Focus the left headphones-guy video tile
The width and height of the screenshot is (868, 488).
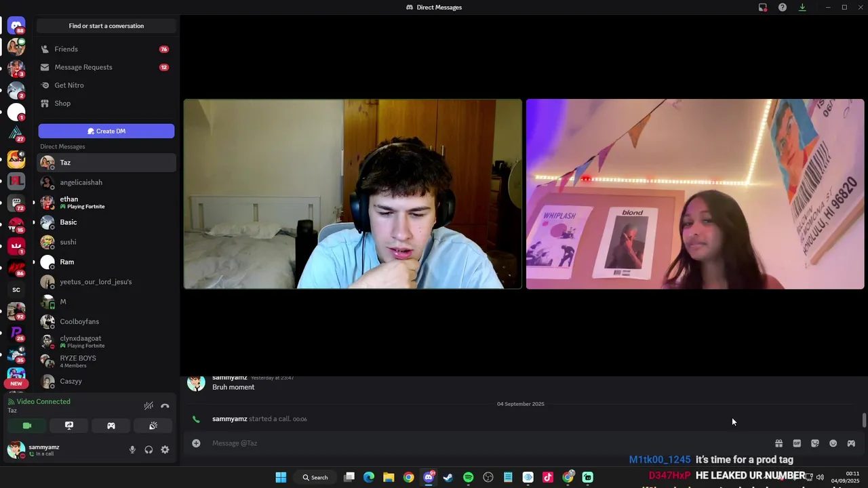coord(353,195)
